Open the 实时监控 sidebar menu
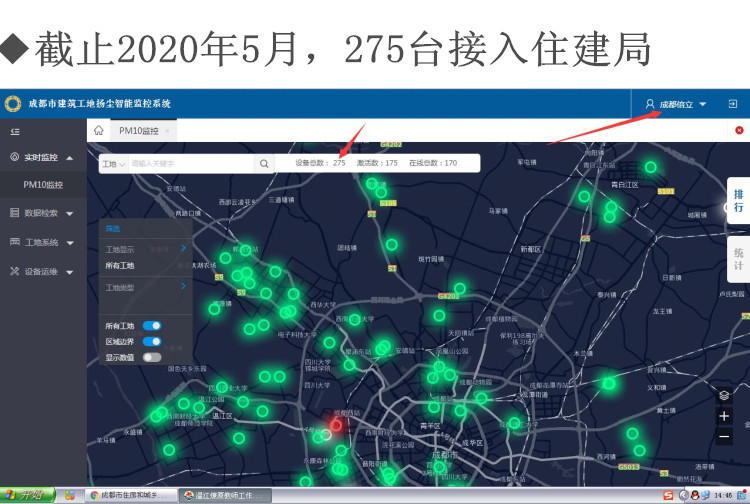The height and width of the screenshot is (504, 750). pyautogui.click(x=43, y=157)
